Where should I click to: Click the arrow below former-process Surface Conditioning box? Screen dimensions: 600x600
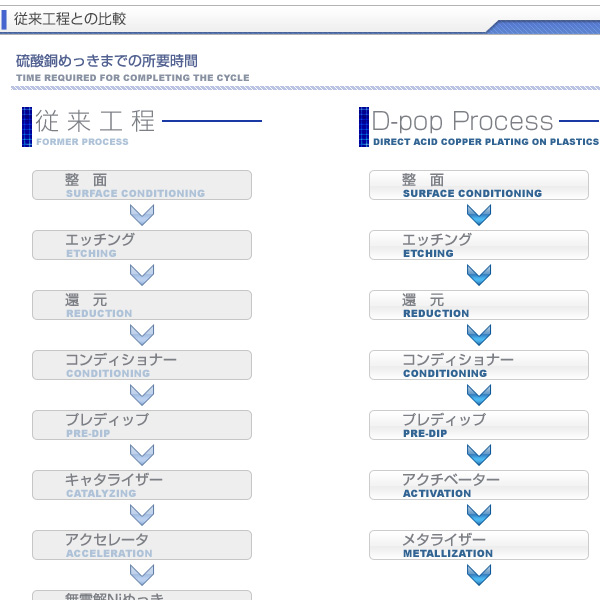(142, 215)
